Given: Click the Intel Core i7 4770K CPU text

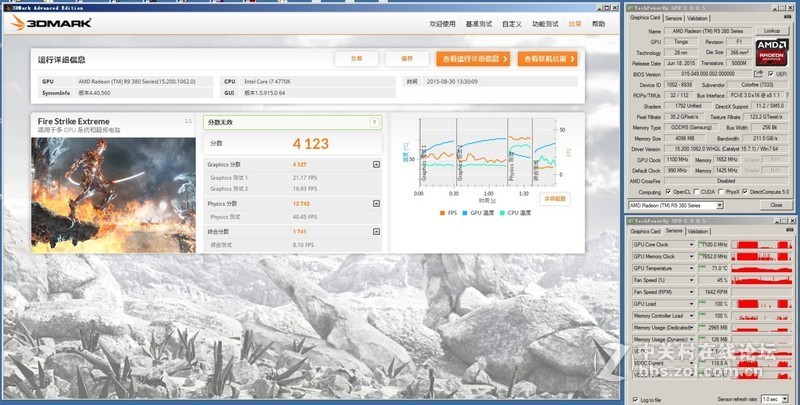Looking at the screenshot, I should click(267, 82).
